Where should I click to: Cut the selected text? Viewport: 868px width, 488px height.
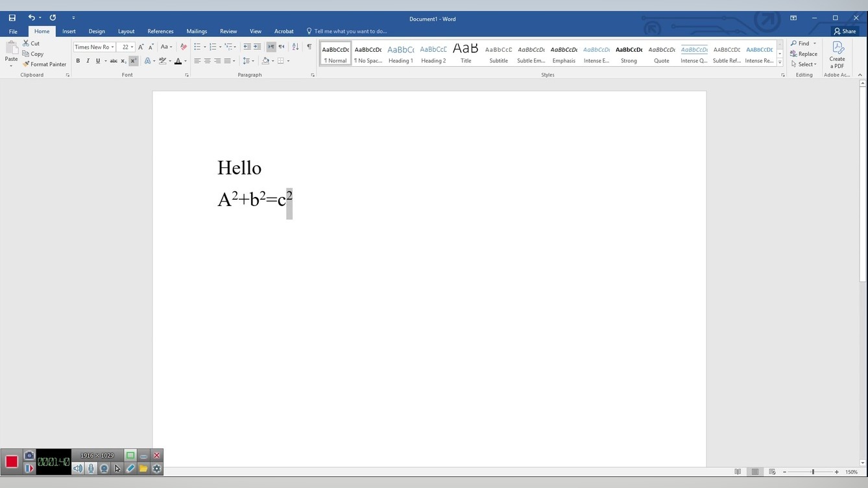pyautogui.click(x=31, y=43)
